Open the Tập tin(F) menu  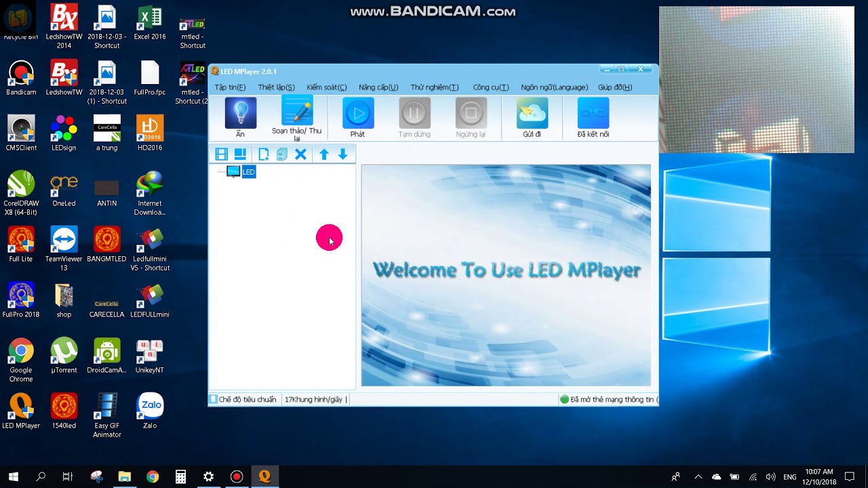230,87
